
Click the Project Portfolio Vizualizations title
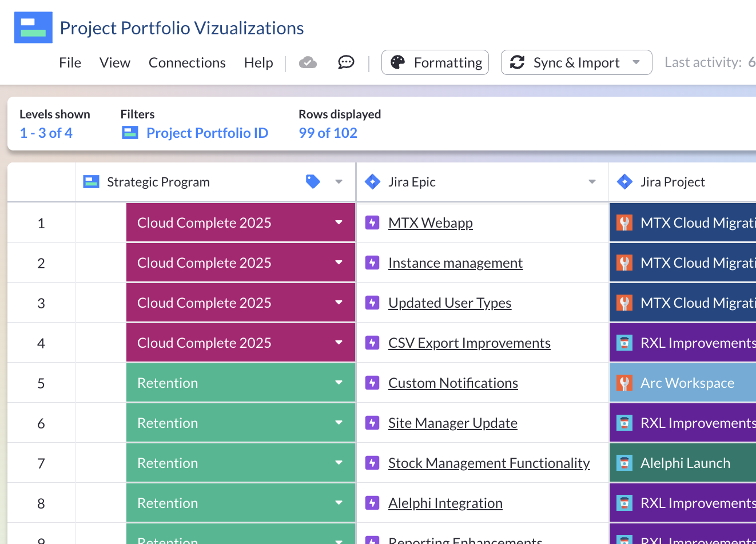coord(182,27)
